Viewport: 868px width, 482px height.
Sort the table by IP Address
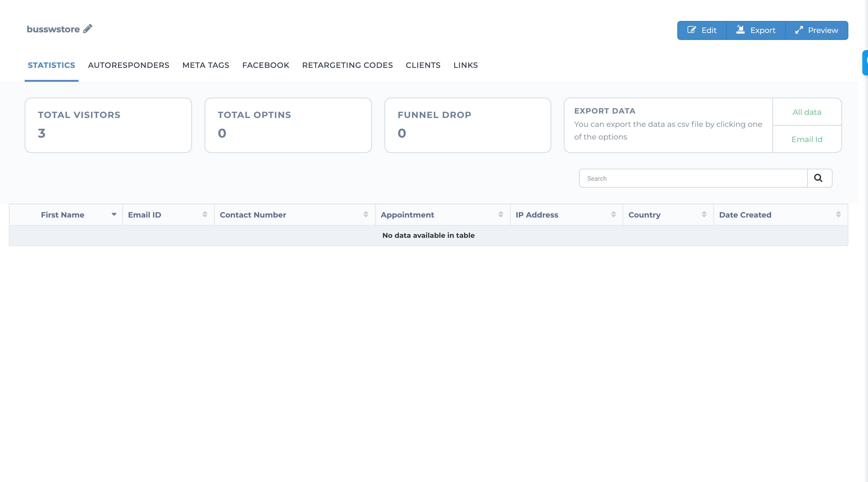[x=566, y=215]
